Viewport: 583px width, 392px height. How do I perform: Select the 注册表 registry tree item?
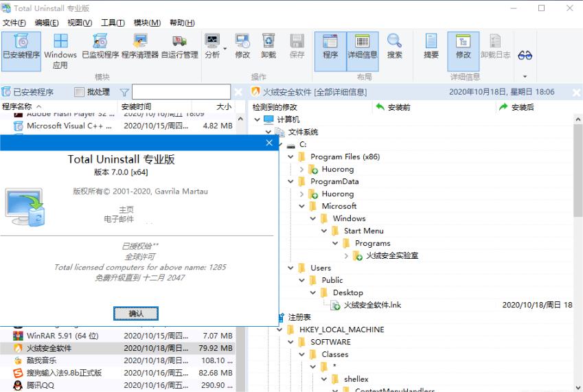coord(299,317)
